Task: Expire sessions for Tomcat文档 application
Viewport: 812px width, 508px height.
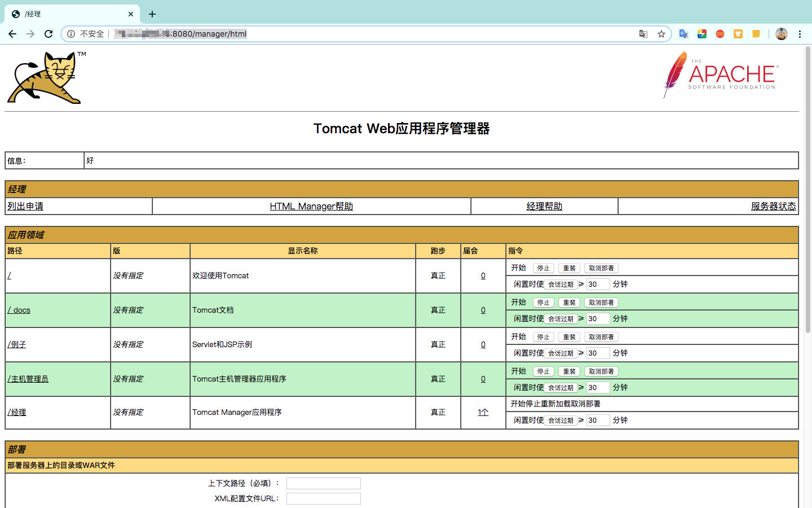Action: (x=561, y=319)
